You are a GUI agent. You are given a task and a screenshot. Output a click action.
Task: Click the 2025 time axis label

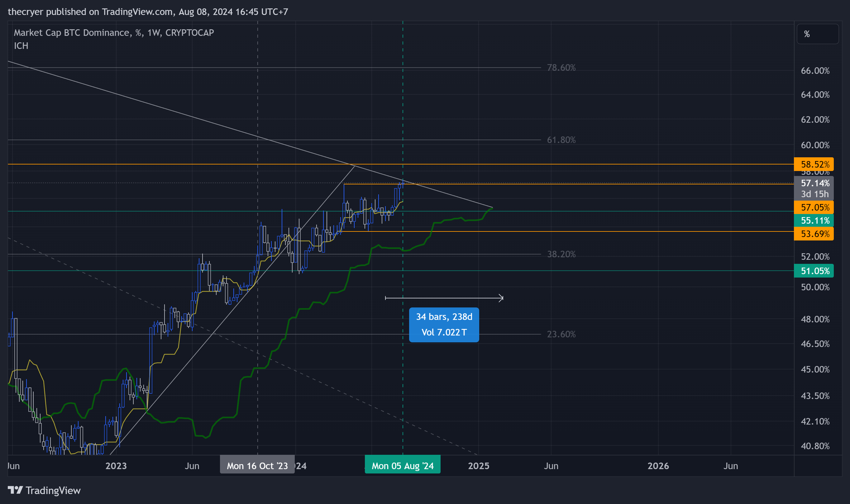(479, 466)
